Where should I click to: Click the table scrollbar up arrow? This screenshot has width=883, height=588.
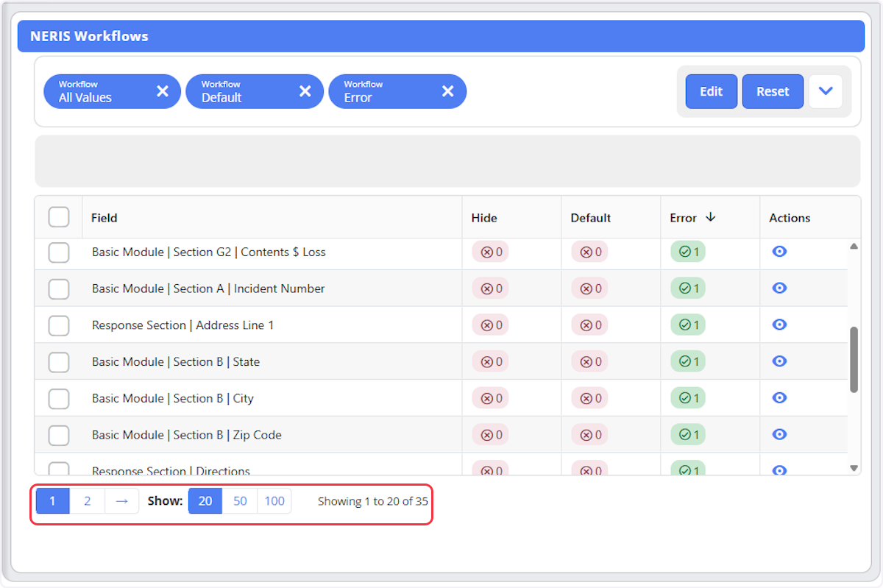tap(854, 246)
